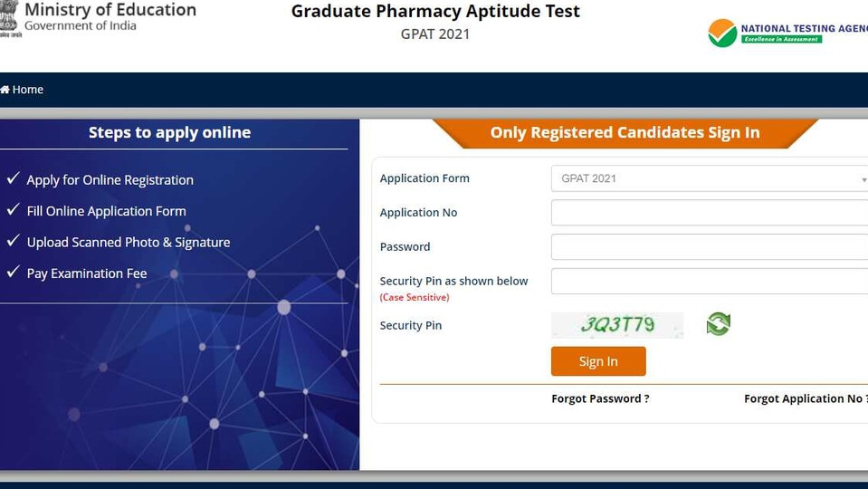
Task: Click the home icon in navigation bar
Action: pyautogui.click(x=5, y=90)
